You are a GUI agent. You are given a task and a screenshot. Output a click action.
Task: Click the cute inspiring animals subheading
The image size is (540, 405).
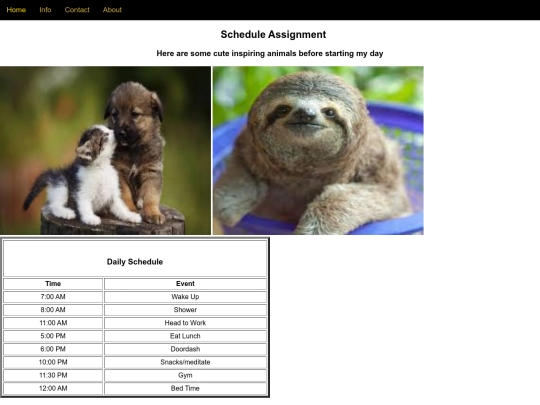[x=270, y=53]
